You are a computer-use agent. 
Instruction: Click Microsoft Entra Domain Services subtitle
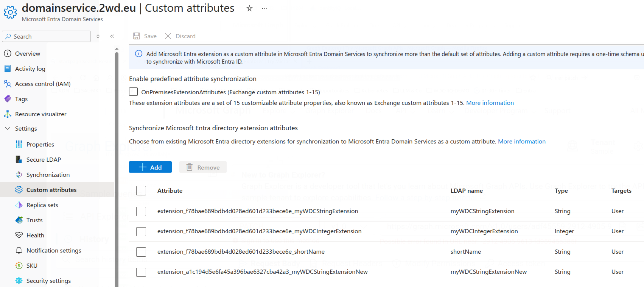click(x=62, y=19)
